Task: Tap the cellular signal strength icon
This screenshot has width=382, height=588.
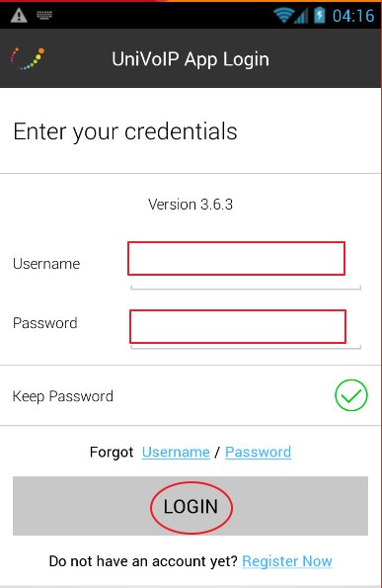Action: point(301,16)
